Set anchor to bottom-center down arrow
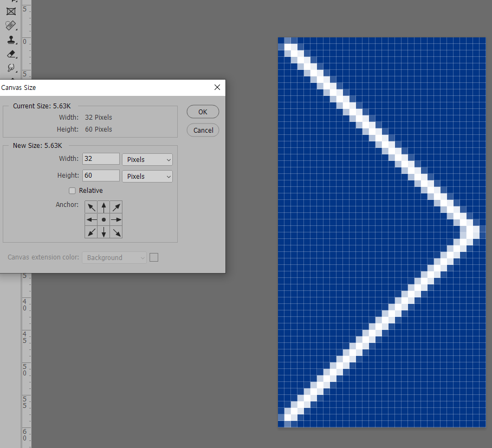 (103, 232)
